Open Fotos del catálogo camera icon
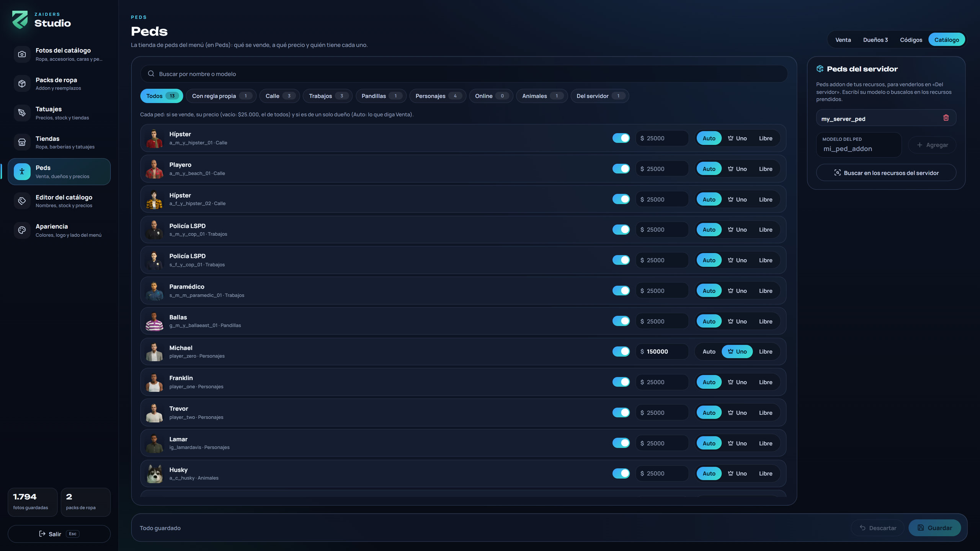Image resolution: width=980 pixels, height=551 pixels. (x=22, y=54)
